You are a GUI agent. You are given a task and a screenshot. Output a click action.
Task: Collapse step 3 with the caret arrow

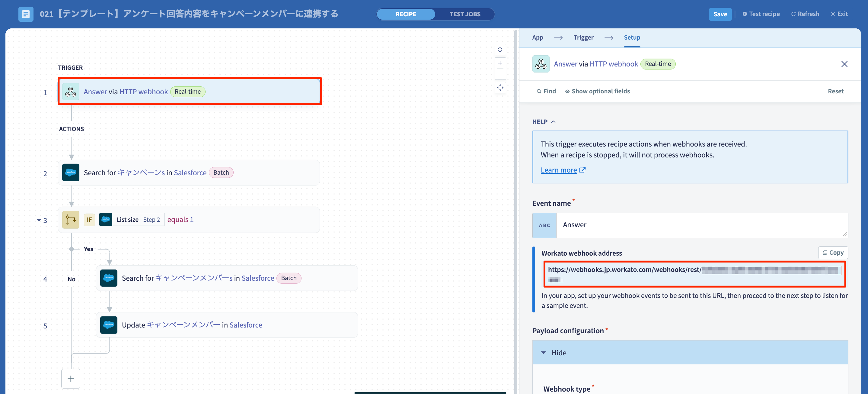pos(39,220)
